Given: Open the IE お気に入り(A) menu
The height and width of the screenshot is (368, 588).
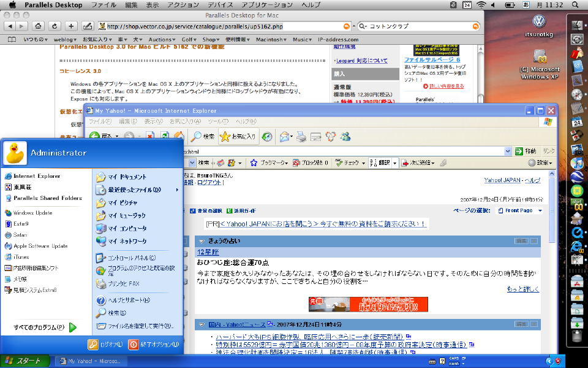Looking at the screenshot, I should tap(185, 121).
